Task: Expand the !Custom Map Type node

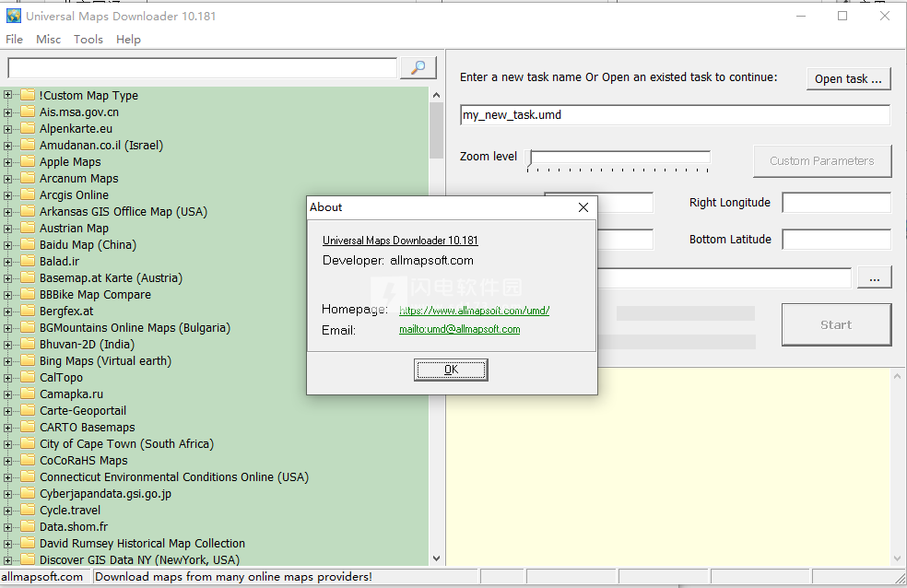Action: click(7, 95)
